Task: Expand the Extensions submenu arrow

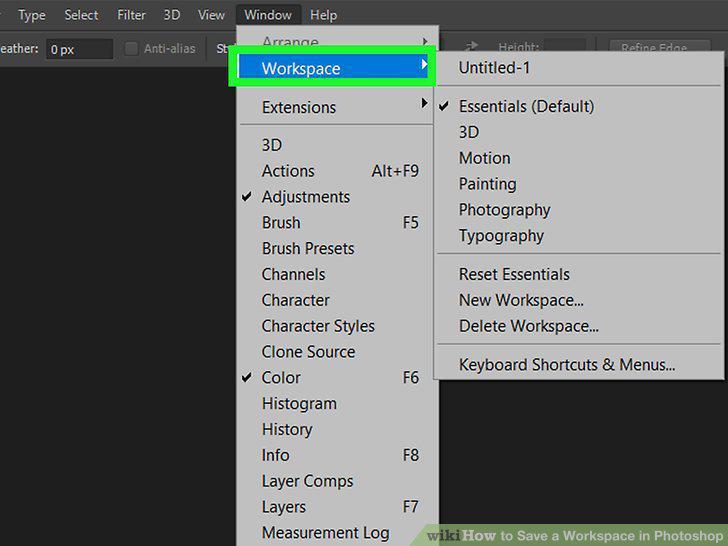Action: click(x=424, y=103)
